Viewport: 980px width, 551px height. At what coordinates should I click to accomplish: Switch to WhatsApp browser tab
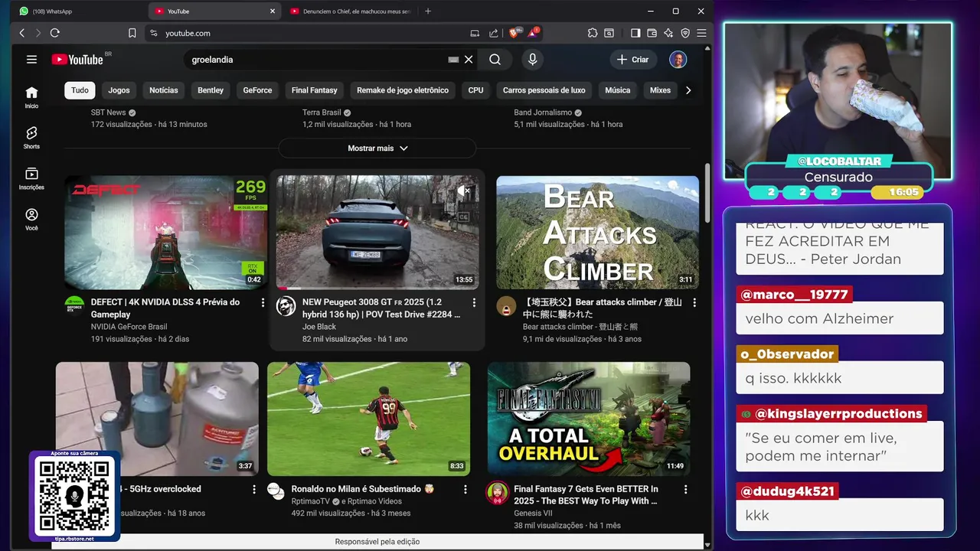coord(77,11)
